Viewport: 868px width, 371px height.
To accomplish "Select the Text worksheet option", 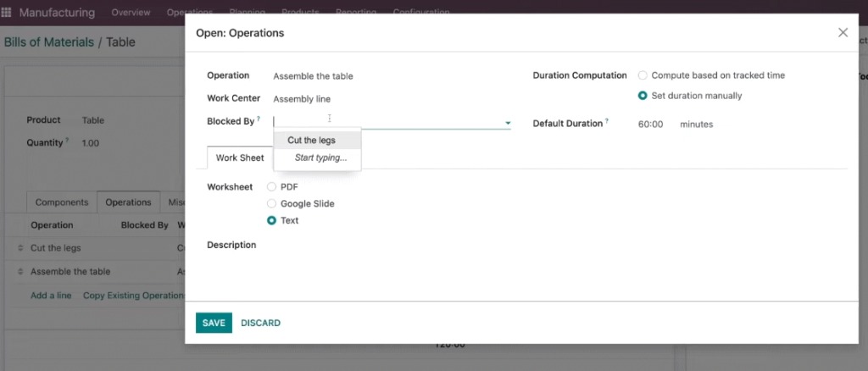I will (271, 220).
